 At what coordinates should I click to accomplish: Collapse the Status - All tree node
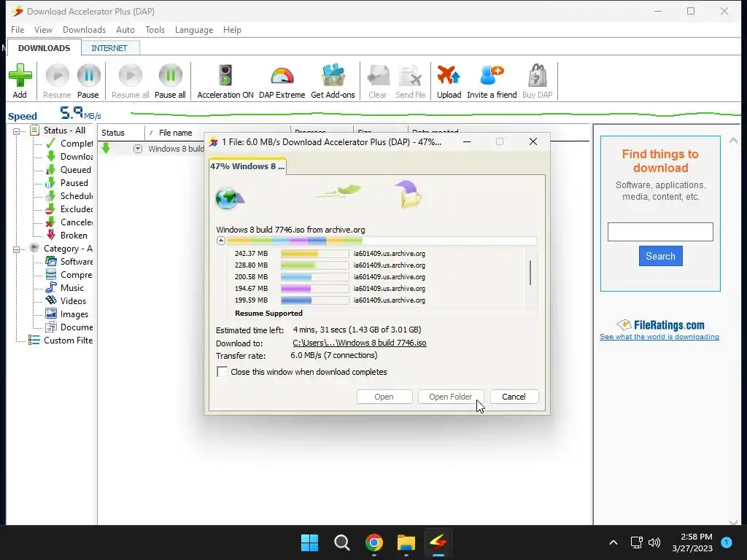coord(17,131)
